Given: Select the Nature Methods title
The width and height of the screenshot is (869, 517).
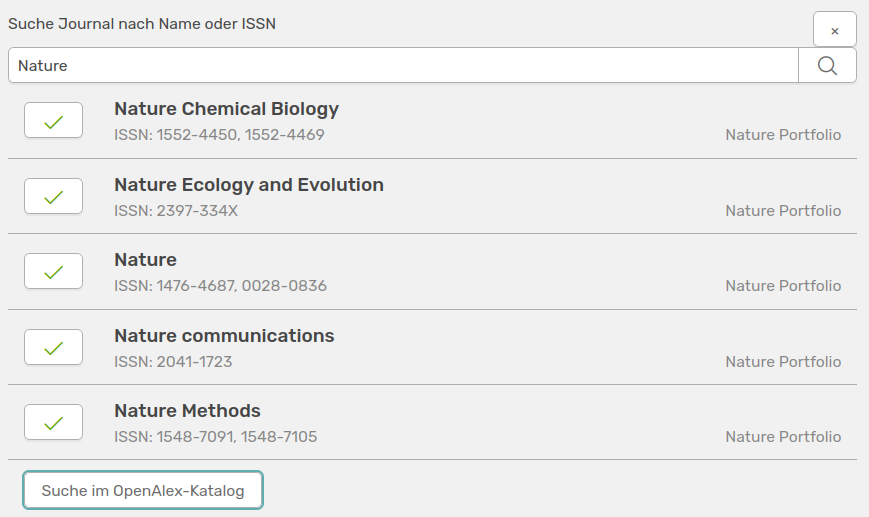Looking at the screenshot, I should [x=187, y=411].
